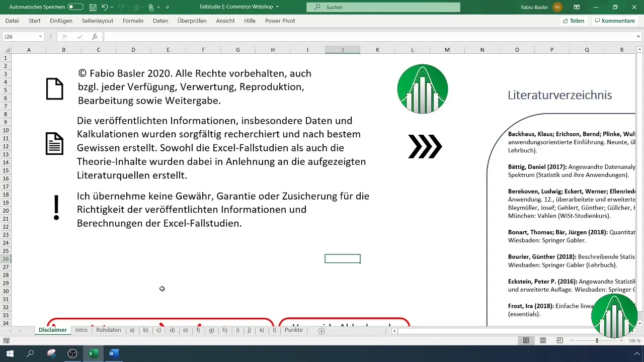Open Word from the taskbar
This screenshot has width=644, height=362.
click(x=113, y=353)
